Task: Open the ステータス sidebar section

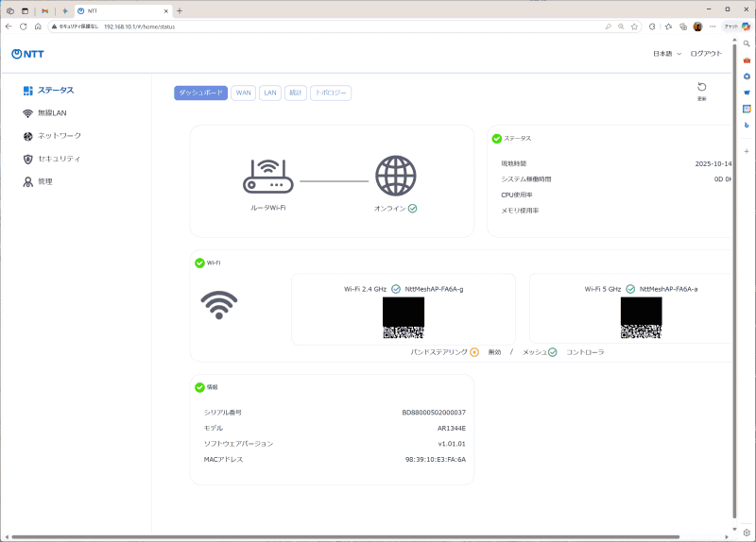Action: click(49, 90)
